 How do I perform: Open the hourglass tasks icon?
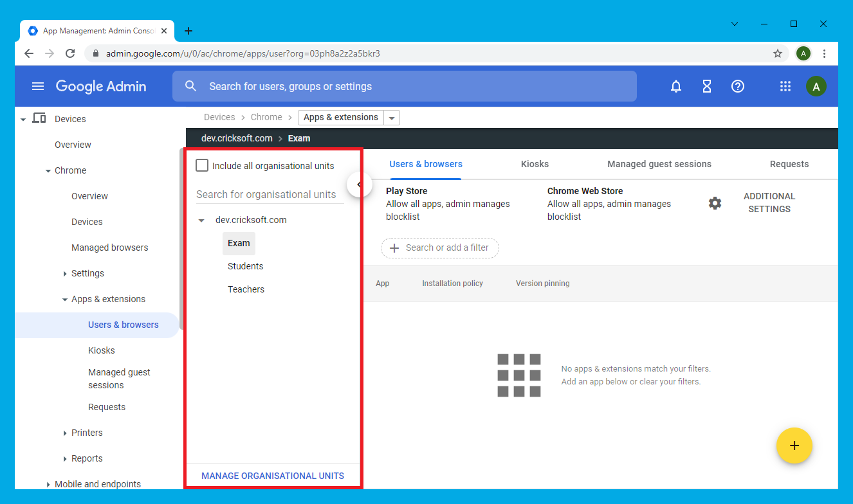click(706, 86)
